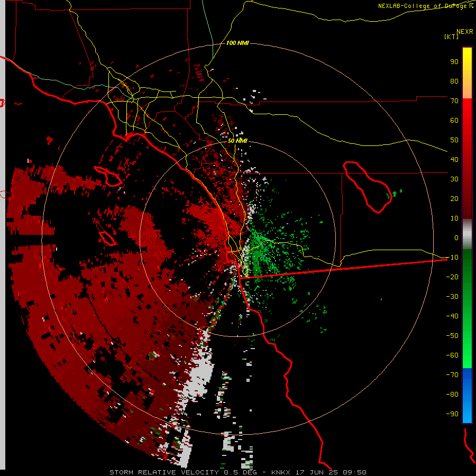Viewport: 476px width, 476px height.
Task: Click the positive "10" legend value
Action: pyautogui.click(x=454, y=218)
